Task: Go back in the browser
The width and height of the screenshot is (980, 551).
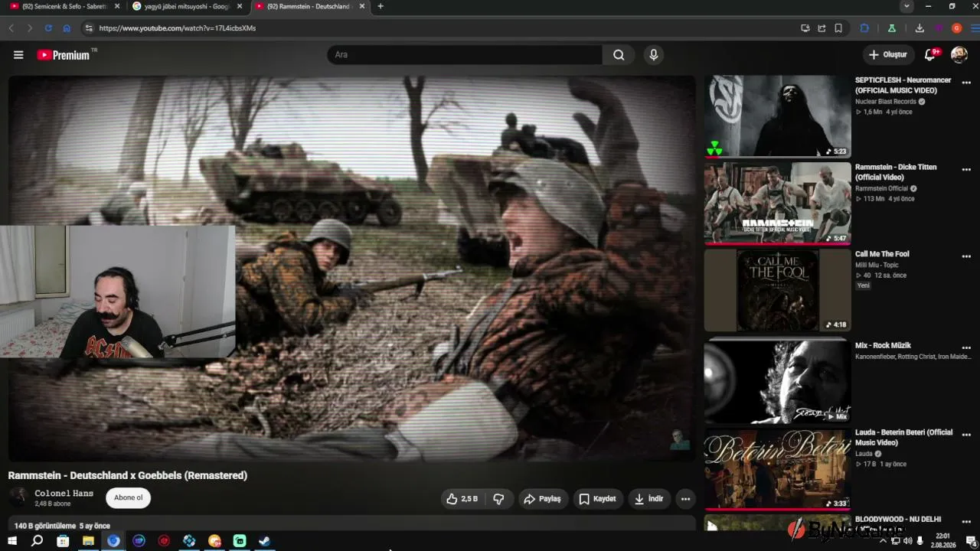Action: pos(11,28)
